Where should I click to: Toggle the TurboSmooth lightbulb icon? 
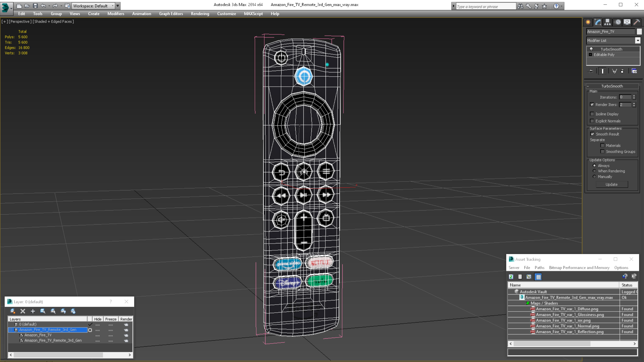pyautogui.click(x=591, y=49)
